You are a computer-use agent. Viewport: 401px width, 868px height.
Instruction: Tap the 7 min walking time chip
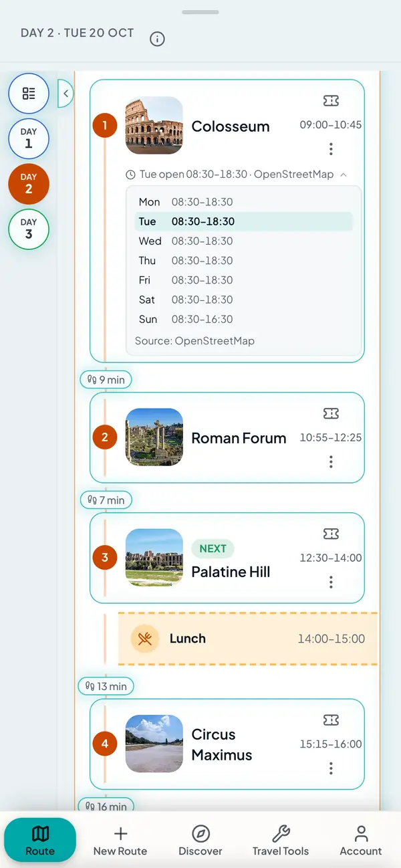point(106,500)
